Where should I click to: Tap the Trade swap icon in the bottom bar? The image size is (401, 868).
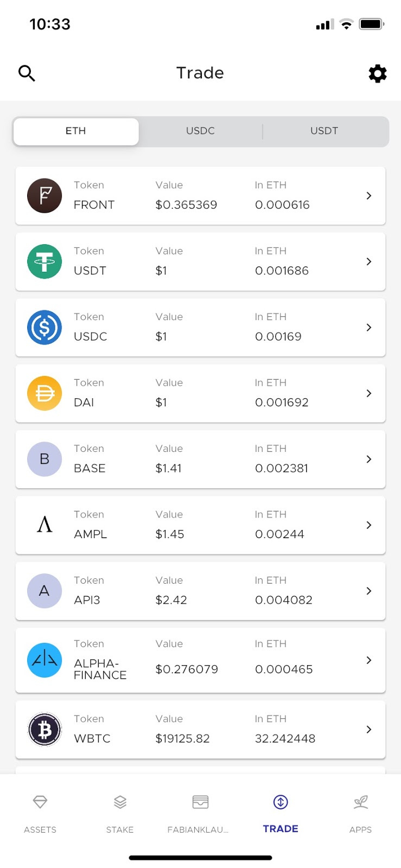[281, 802]
